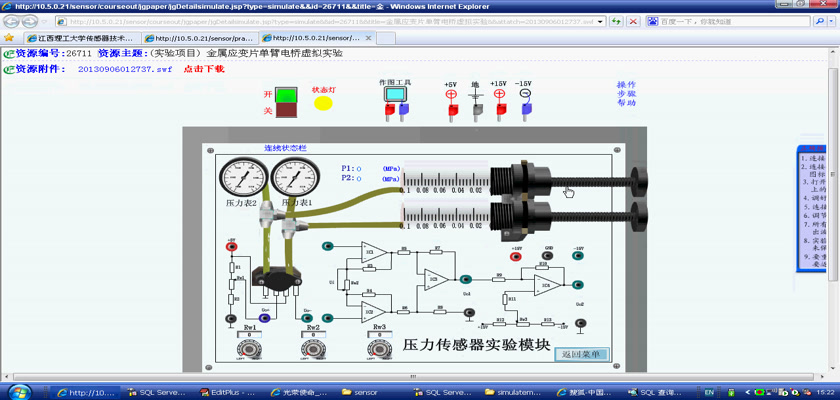
Task: Click the teal input jack at IC1
Action: click(x=328, y=246)
